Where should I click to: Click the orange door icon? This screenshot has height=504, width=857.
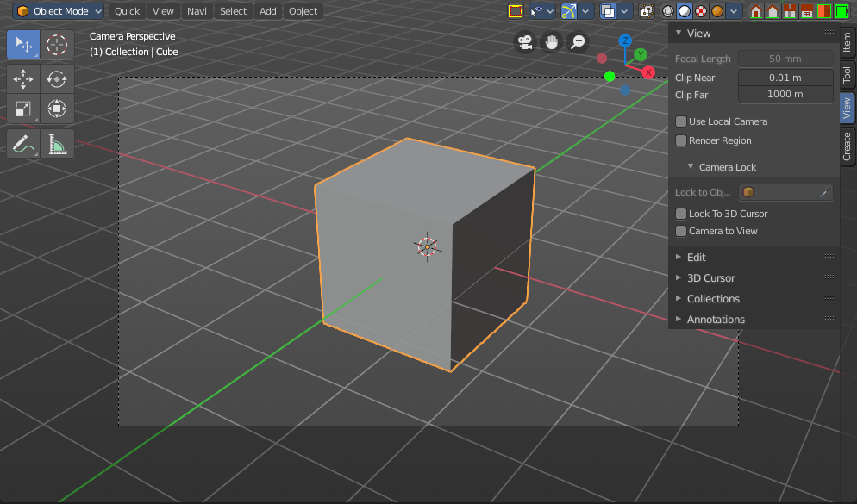pos(823,11)
